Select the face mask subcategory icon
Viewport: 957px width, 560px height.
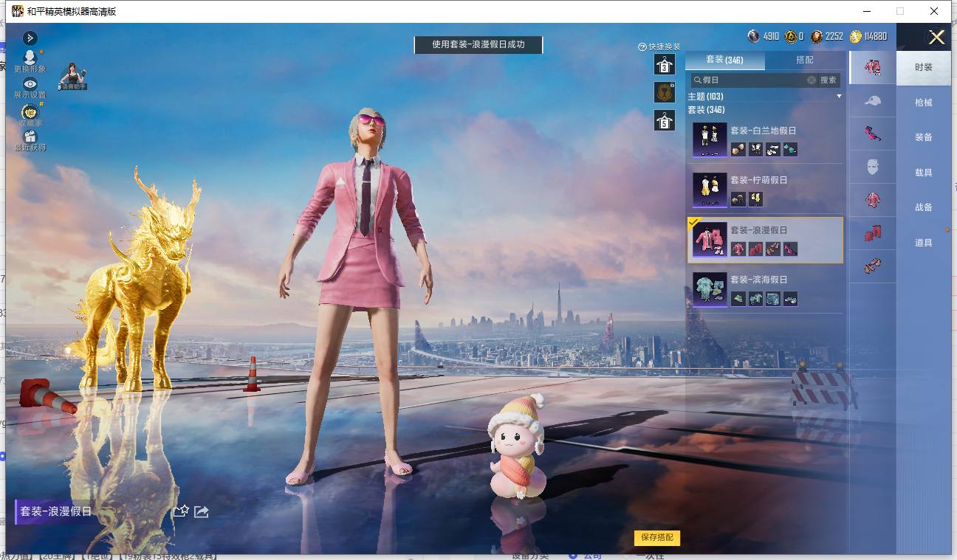(873, 167)
